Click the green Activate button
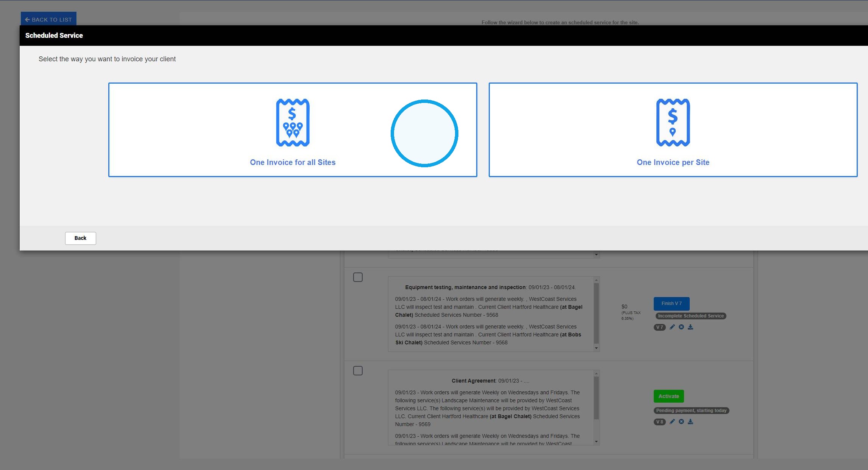Screen dimensions: 868x470 tap(669, 396)
